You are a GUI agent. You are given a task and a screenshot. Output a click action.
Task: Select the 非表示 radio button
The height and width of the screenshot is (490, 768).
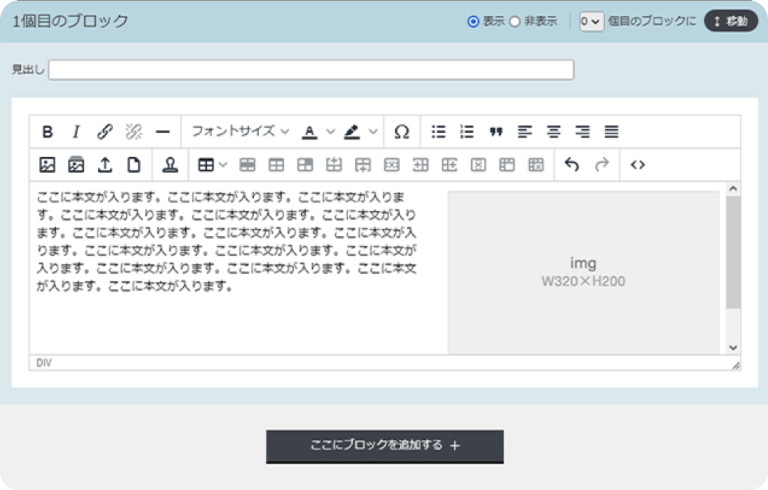point(515,22)
